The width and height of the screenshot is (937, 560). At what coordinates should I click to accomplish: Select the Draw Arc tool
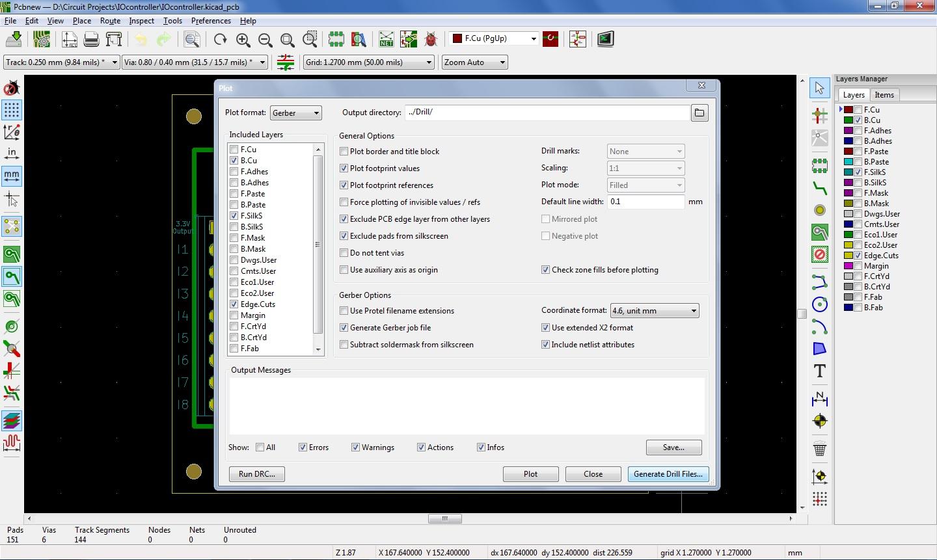pyautogui.click(x=820, y=327)
